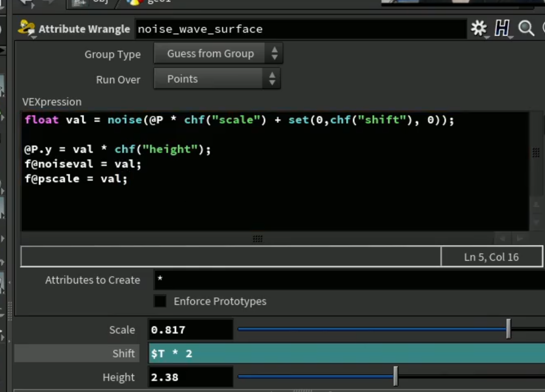
Task: Click the Shift parameter label
Action: (123, 353)
